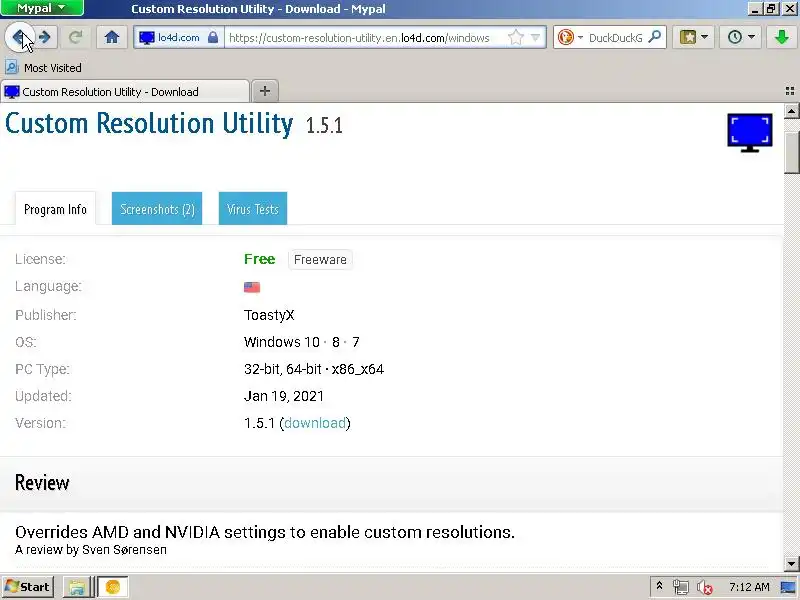The width and height of the screenshot is (800, 600).
Task: Click the green Free license text
Action: 259,259
